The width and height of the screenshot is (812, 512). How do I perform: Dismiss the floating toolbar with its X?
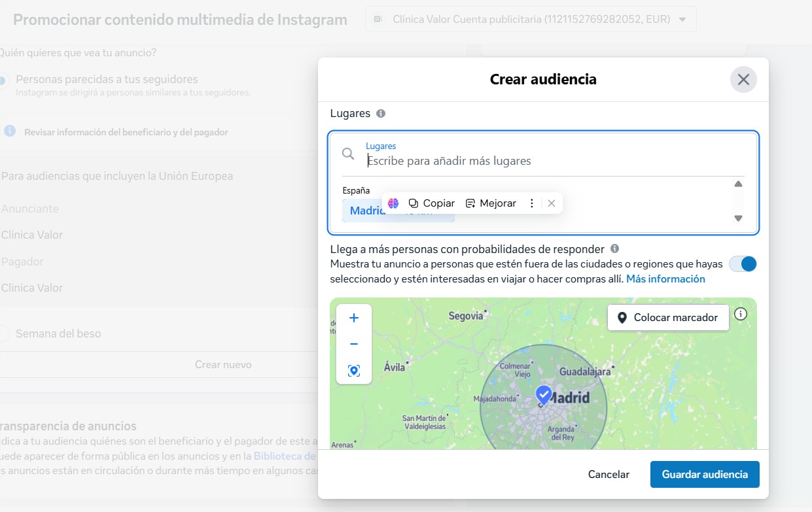[552, 203]
